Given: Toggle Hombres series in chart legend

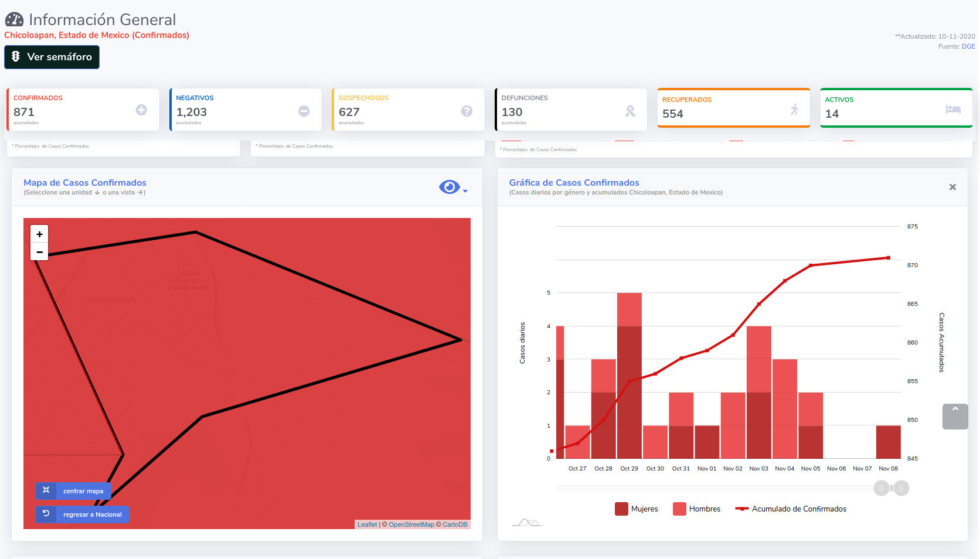Looking at the screenshot, I should pyautogui.click(x=697, y=509).
